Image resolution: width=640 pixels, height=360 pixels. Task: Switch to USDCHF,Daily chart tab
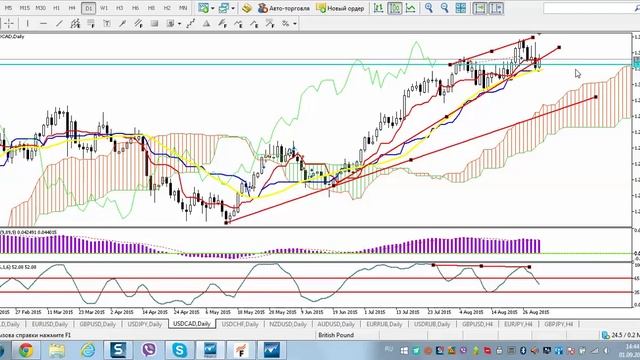point(240,324)
